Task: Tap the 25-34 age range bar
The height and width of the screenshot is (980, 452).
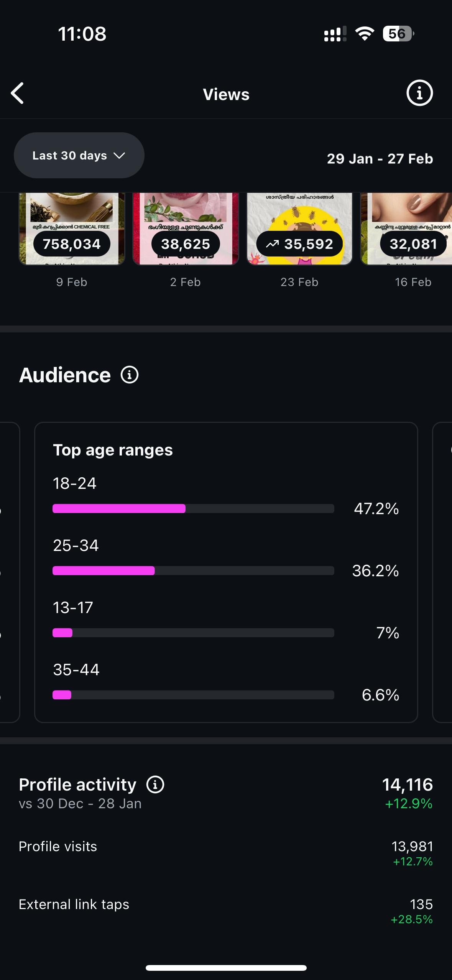Action: coord(193,571)
